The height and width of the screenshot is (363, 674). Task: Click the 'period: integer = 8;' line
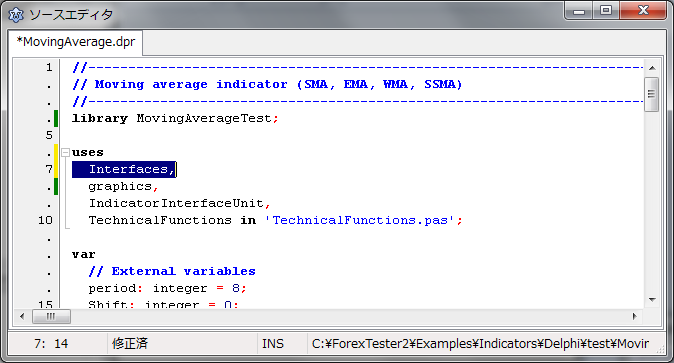(x=167, y=288)
